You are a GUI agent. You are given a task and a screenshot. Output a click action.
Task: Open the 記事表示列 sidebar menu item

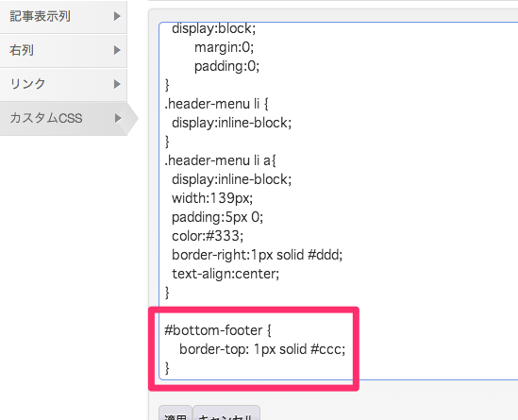(63, 16)
